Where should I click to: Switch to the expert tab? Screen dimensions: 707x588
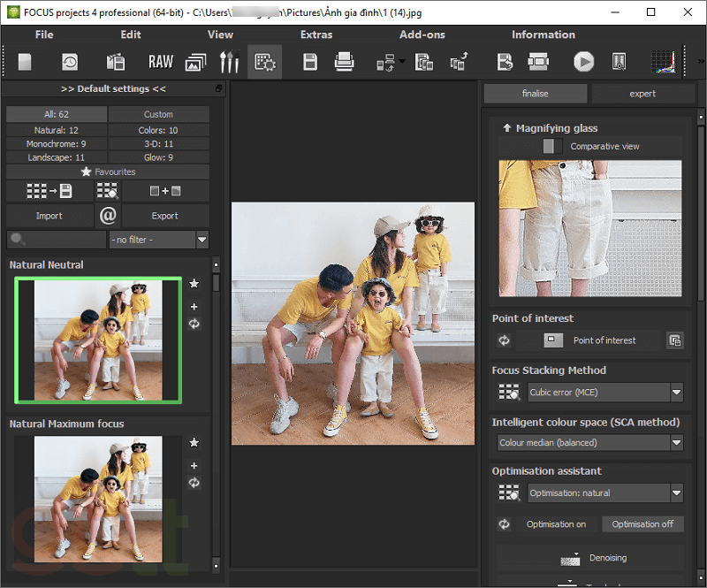coord(642,94)
